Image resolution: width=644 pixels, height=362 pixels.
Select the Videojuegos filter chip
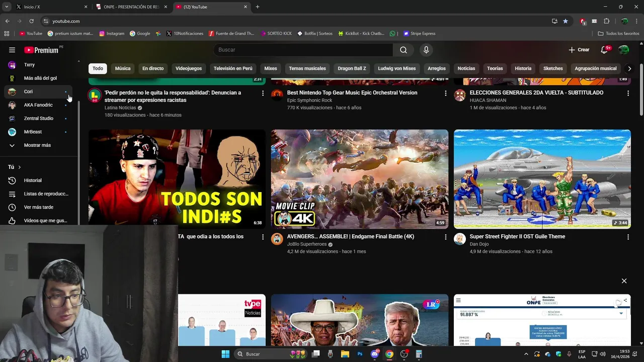(189, 68)
